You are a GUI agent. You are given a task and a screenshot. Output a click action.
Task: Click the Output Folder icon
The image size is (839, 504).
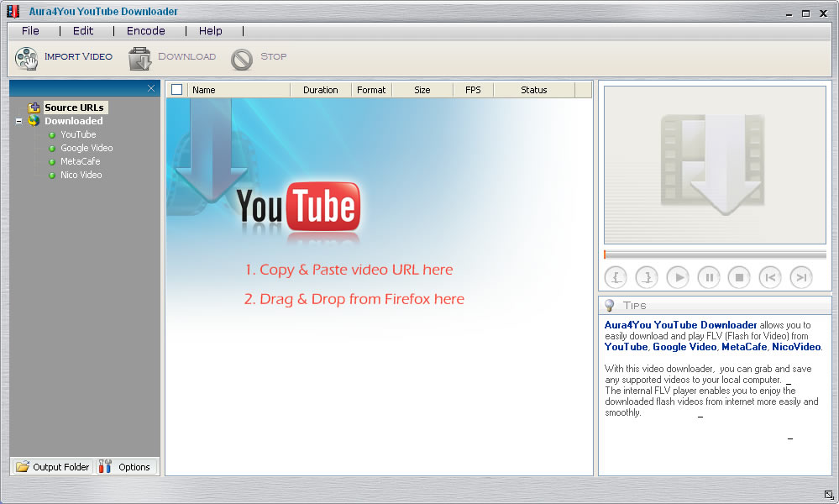coord(23,466)
